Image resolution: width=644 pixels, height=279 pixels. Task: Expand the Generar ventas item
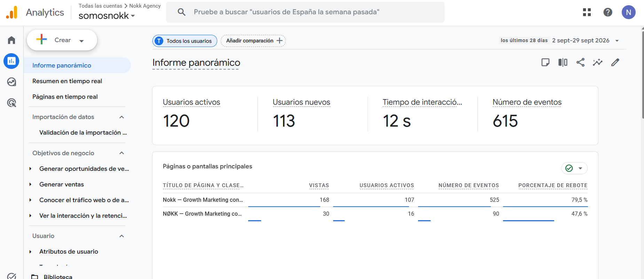30,184
